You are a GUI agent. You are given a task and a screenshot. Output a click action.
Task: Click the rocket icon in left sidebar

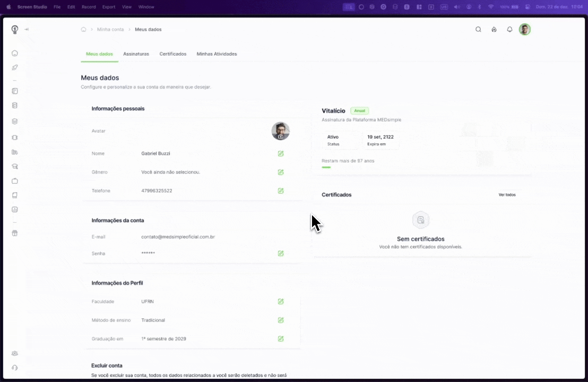click(x=15, y=67)
